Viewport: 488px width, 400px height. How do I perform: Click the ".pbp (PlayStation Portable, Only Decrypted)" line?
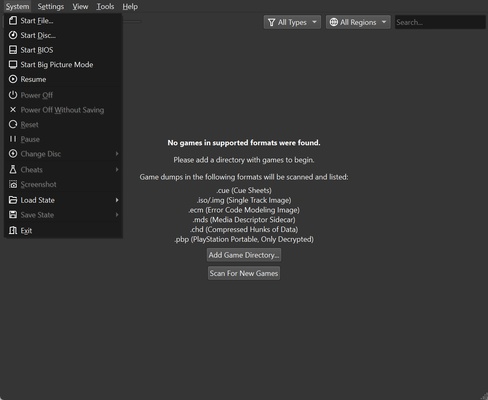[244, 239]
